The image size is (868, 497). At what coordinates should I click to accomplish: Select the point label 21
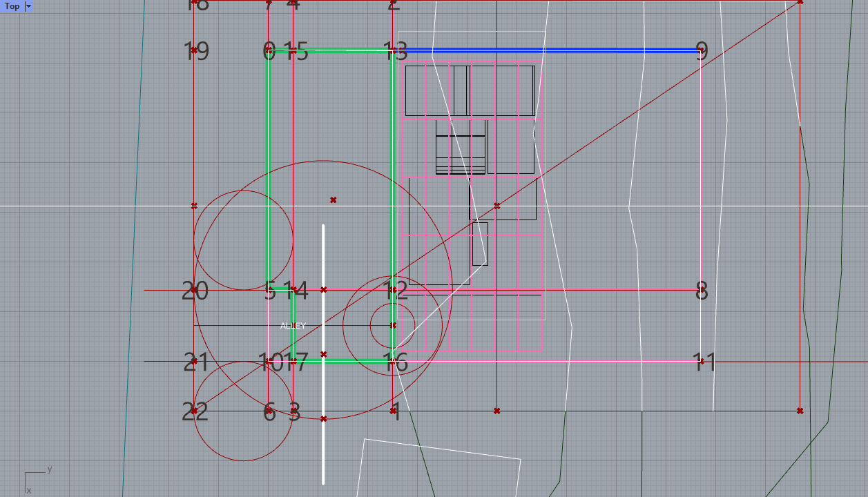click(x=195, y=362)
